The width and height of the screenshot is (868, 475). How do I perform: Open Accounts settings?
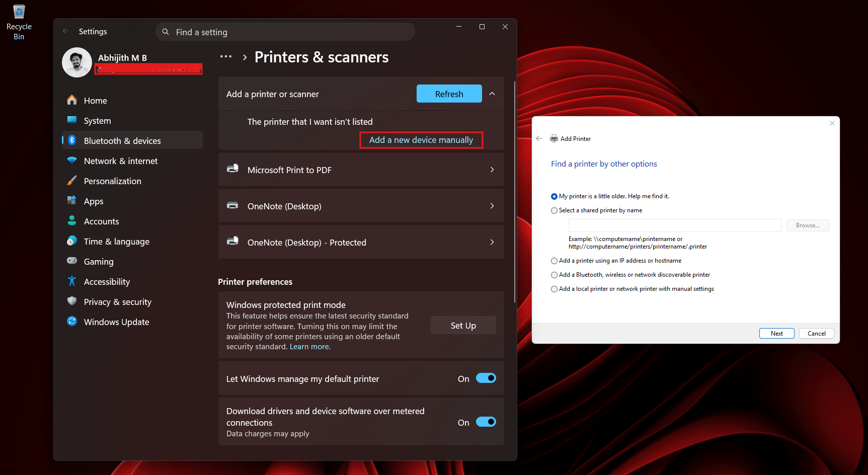[x=101, y=221]
